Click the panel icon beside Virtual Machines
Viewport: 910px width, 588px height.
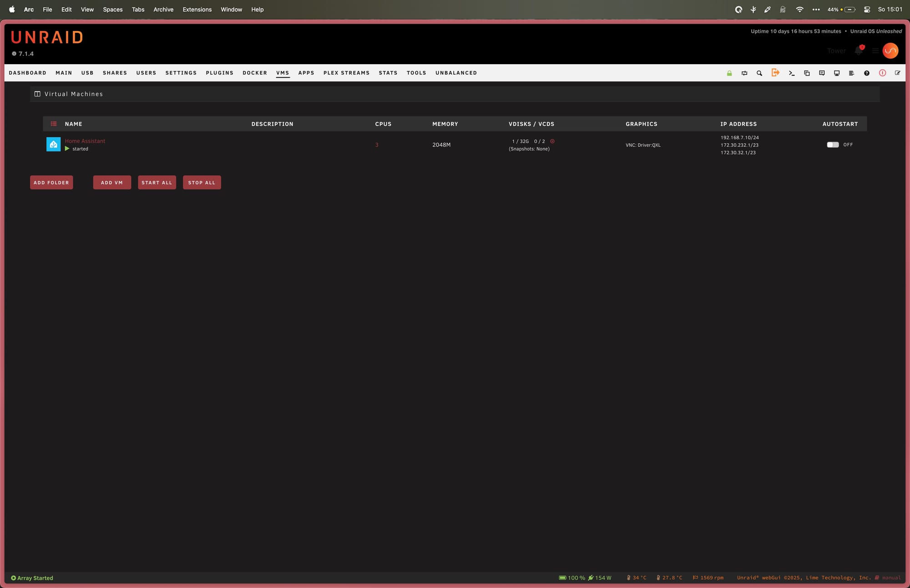(37, 94)
